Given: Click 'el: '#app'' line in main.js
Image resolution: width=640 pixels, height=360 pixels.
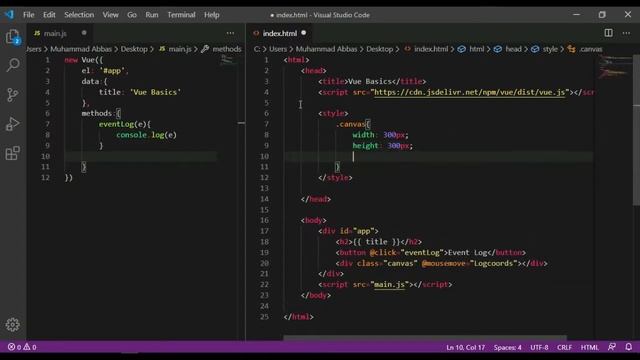Looking at the screenshot, I should (105, 71).
